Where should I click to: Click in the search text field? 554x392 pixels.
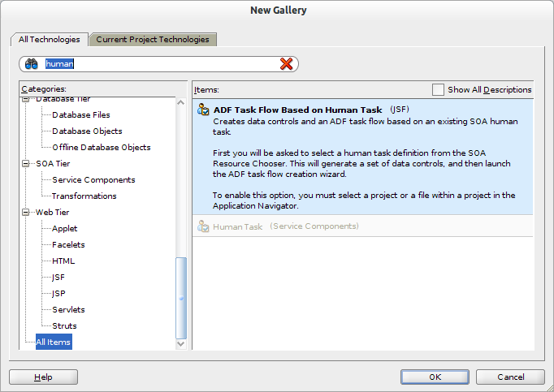pos(162,64)
